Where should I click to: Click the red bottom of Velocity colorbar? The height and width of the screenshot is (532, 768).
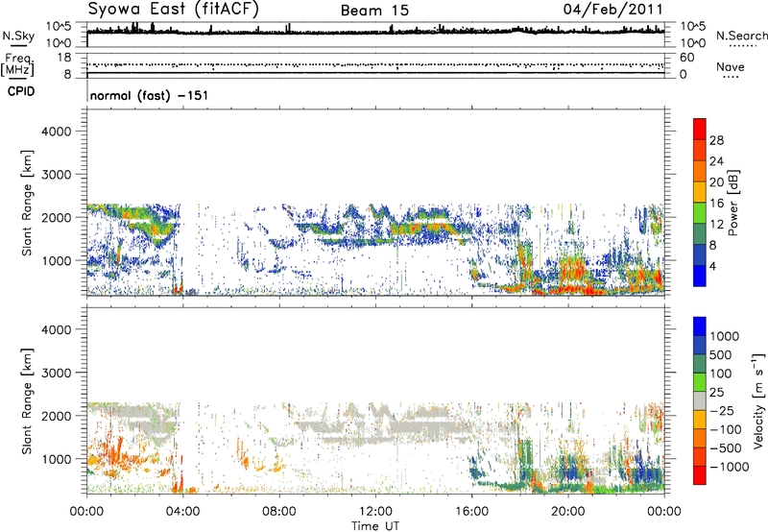[x=700, y=475]
